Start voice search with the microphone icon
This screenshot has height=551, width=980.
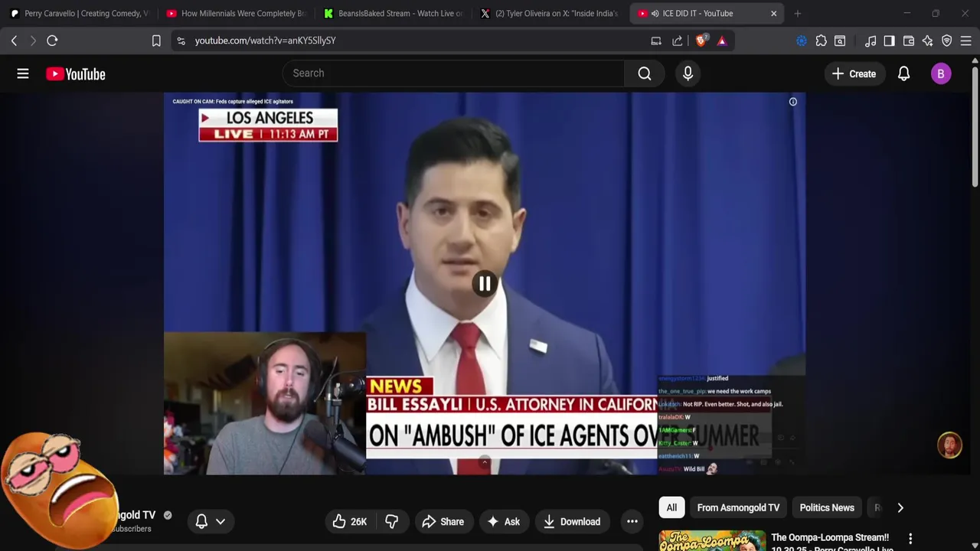click(688, 73)
